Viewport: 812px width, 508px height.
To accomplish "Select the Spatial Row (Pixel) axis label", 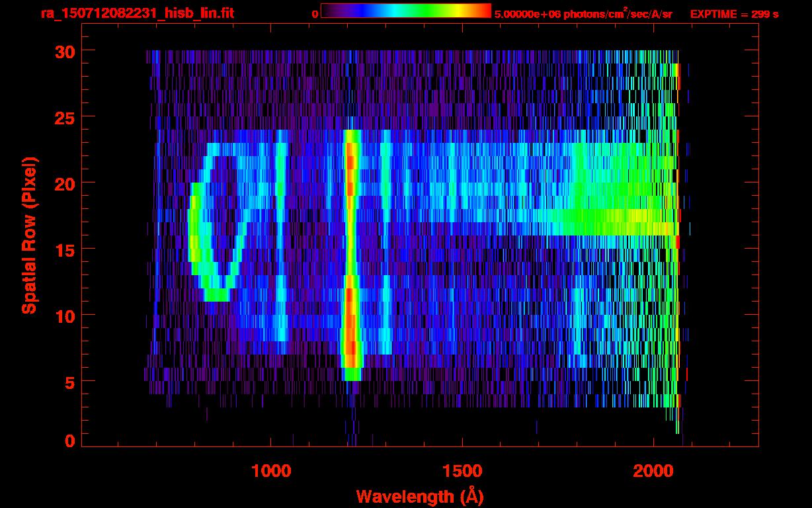I will click(x=29, y=235).
